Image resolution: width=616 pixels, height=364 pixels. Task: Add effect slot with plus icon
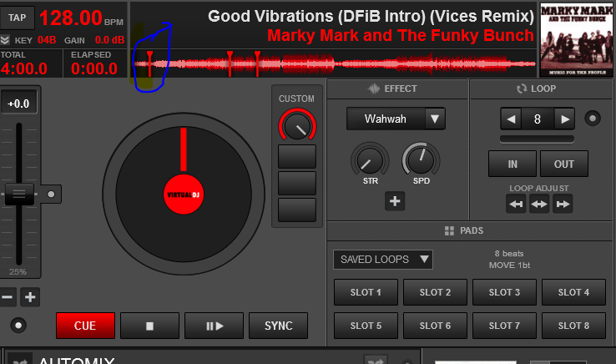coord(395,201)
